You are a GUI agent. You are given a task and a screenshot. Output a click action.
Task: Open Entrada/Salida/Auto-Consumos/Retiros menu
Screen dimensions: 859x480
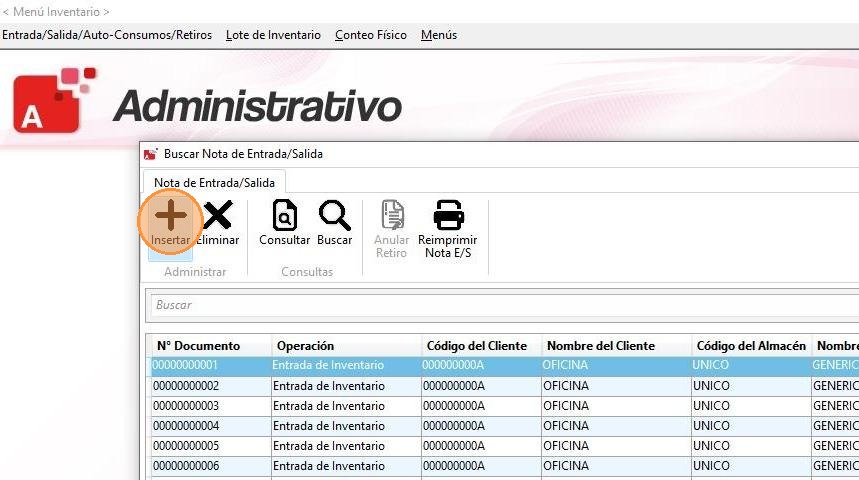point(107,35)
